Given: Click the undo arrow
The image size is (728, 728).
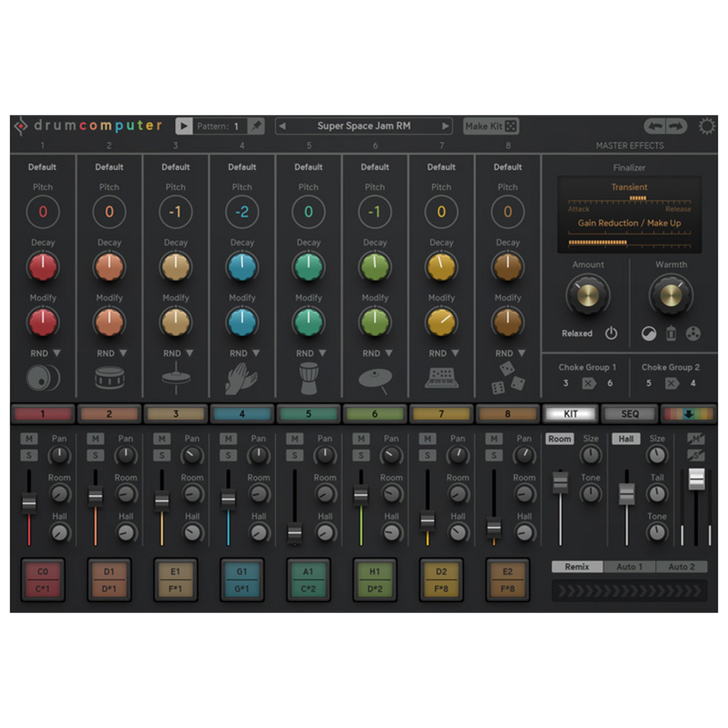Looking at the screenshot, I should pyautogui.click(x=655, y=126).
